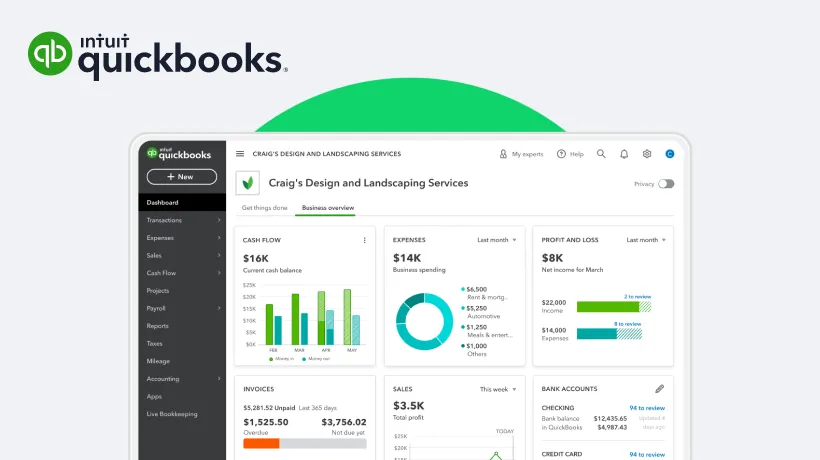Click the QuickBooks logo in sidebar
820x460 pixels.
click(179, 154)
